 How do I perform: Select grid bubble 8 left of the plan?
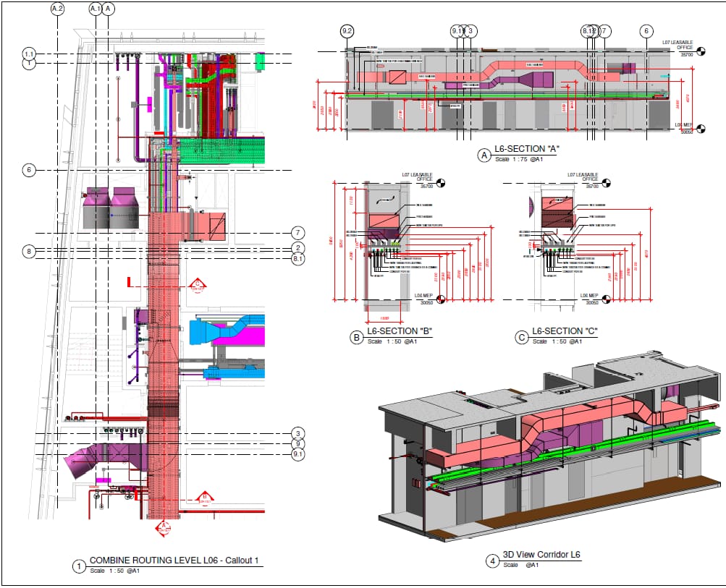coord(29,251)
